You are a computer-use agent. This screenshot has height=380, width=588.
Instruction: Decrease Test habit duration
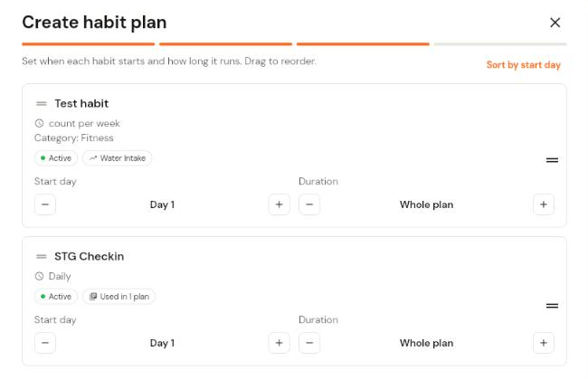tap(309, 204)
